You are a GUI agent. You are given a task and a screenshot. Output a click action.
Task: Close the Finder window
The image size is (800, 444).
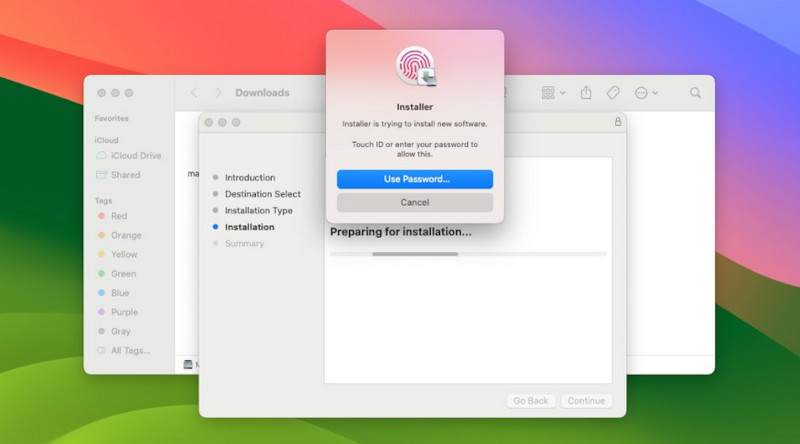click(x=102, y=93)
